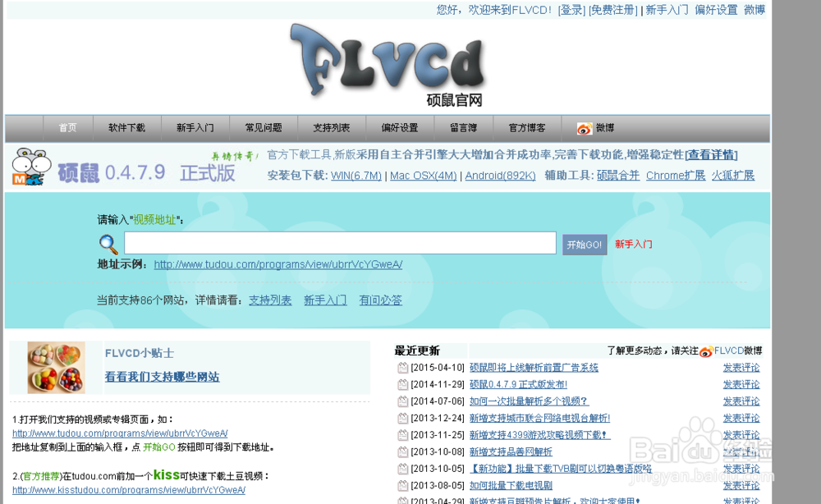Screen dimensions: 821x504
Task: Click the FLVCD logo image
Action: point(388,64)
